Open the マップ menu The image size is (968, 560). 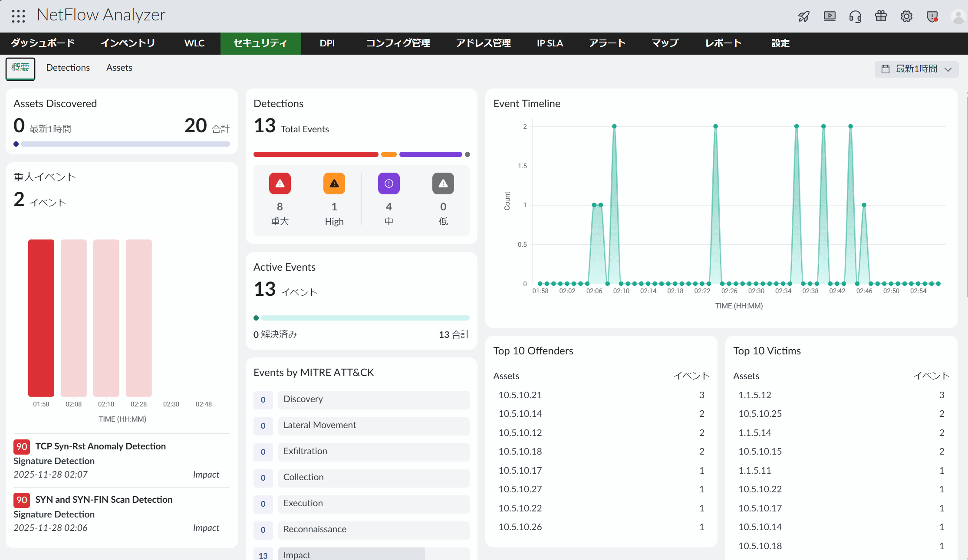(x=665, y=43)
